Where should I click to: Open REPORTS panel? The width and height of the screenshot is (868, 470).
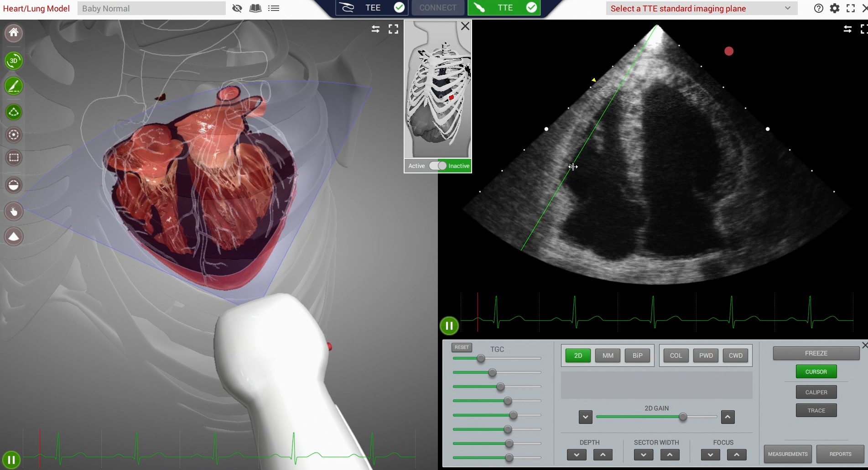(841, 454)
